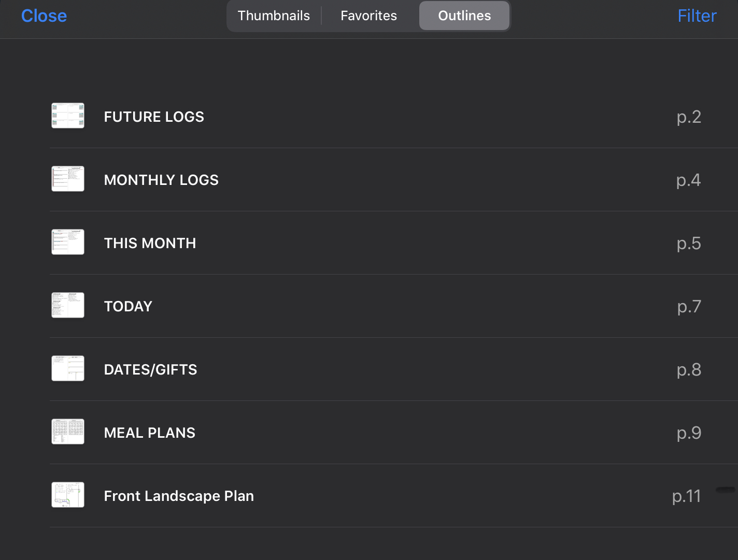The width and height of the screenshot is (738, 560).
Task: Open the DATES/GIFTS page thumbnail
Action: (68, 368)
